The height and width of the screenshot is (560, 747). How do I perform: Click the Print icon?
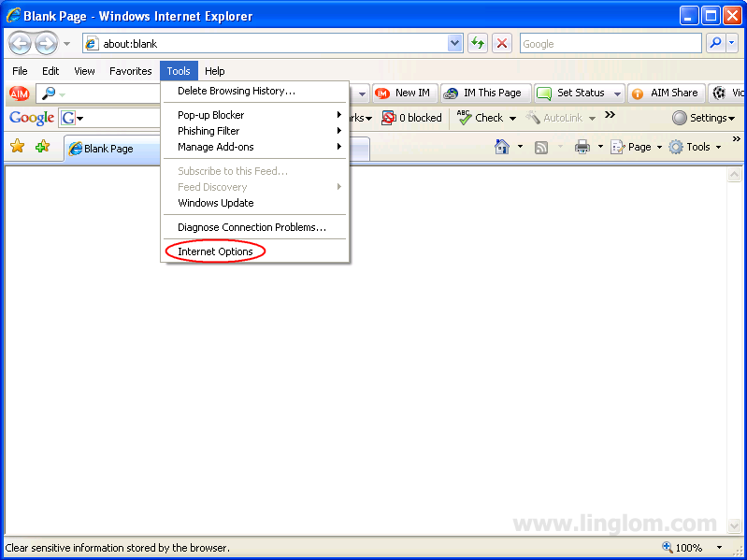(x=582, y=147)
